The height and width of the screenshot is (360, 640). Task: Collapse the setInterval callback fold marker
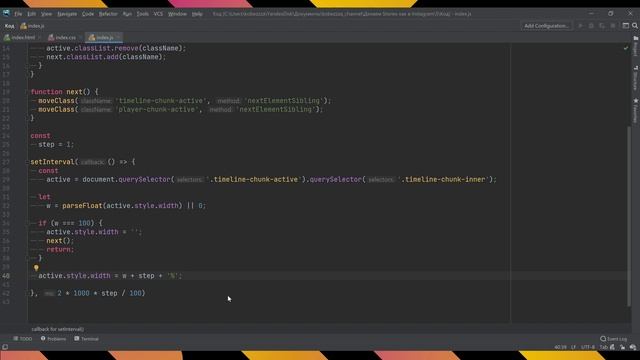(x=28, y=162)
